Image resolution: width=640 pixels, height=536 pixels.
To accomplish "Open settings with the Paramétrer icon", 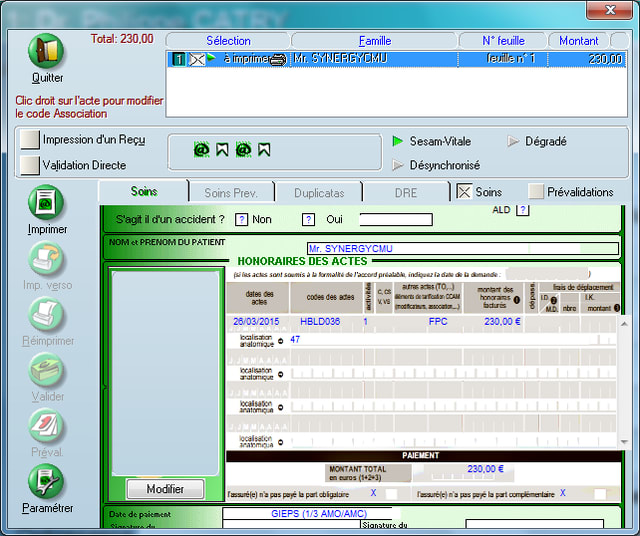I will [x=46, y=482].
